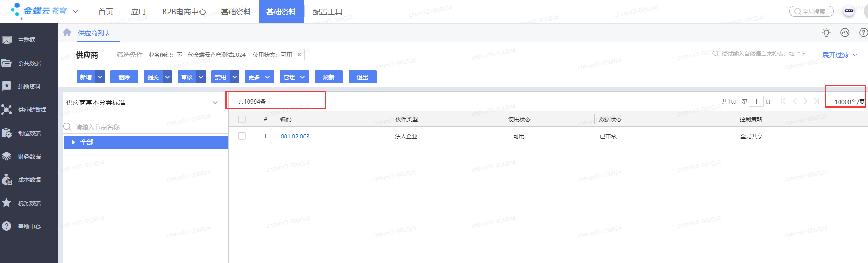The width and height of the screenshot is (868, 263).
Task: Tick checkbox for row 001.02.003
Action: click(x=242, y=136)
